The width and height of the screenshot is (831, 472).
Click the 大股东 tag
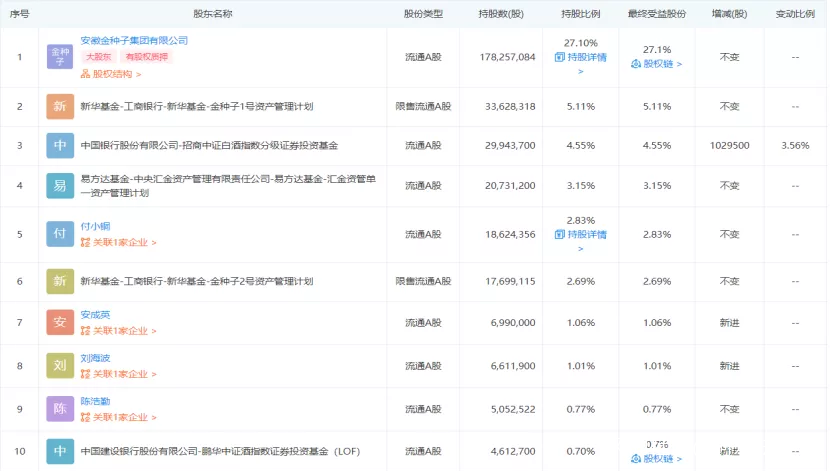[99, 57]
